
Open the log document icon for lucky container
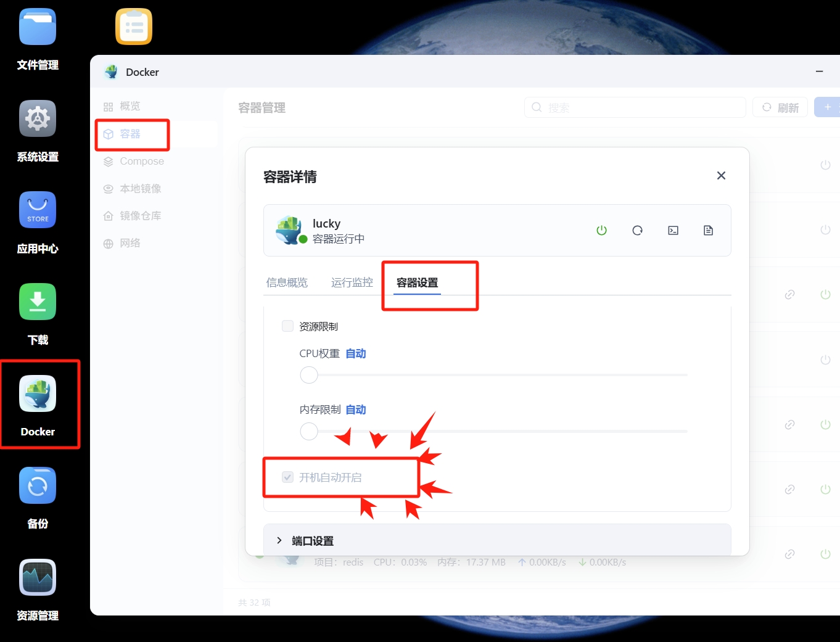pyautogui.click(x=709, y=230)
